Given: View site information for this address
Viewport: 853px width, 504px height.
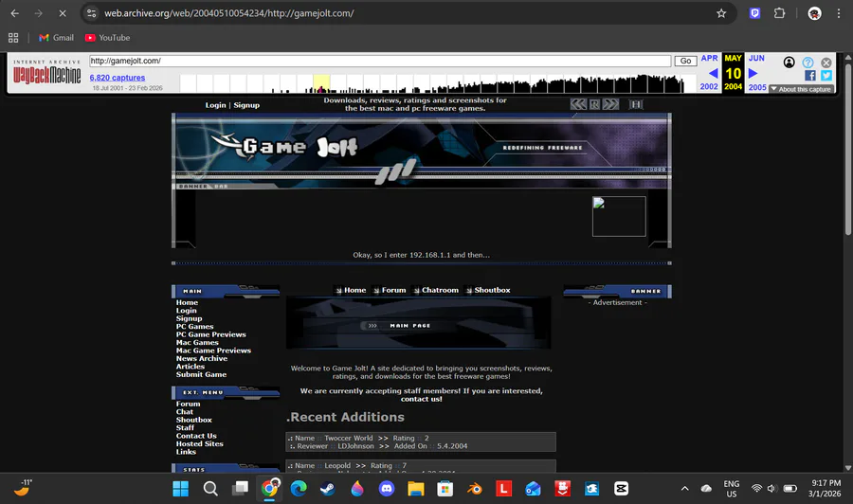Looking at the screenshot, I should coord(91,13).
